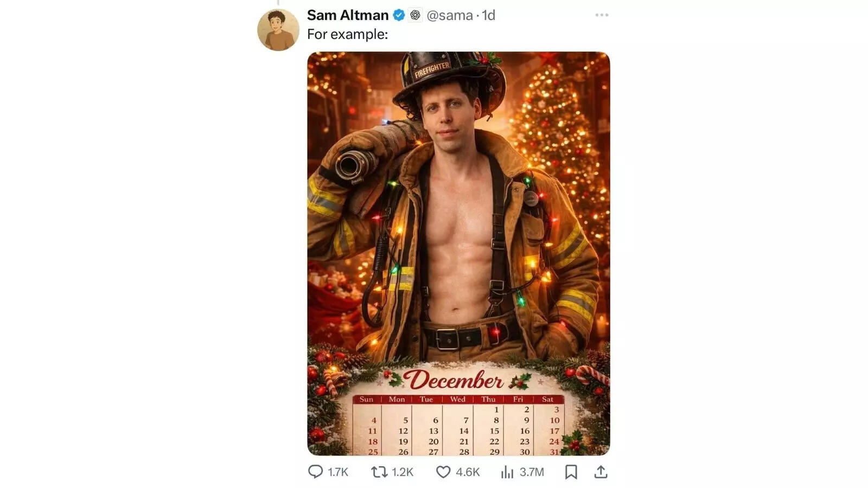
Task: Open the share upload icon
Action: (x=602, y=472)
